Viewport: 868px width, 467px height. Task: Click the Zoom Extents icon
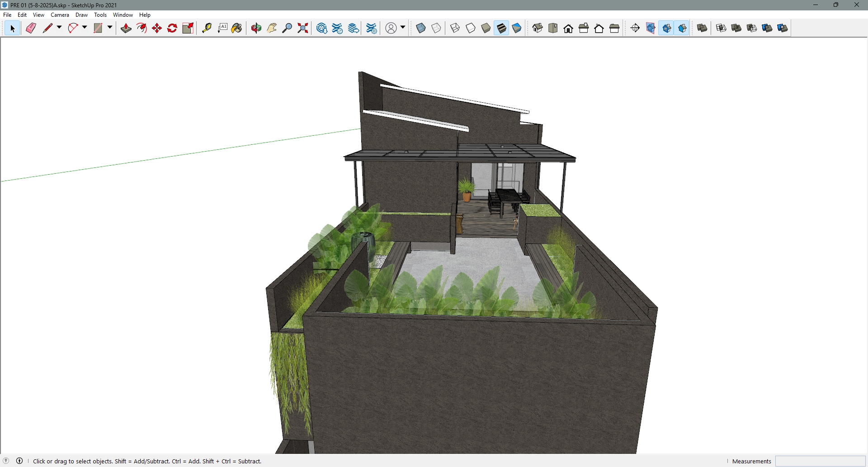point(303,28)
